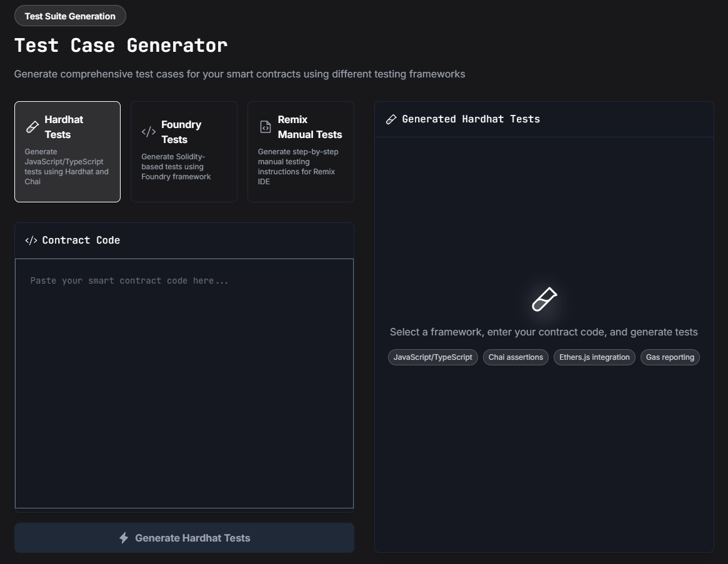This screenshot has height=564, width=728.
Task: Click the Chai assertions tag
Action: (516, 357)
